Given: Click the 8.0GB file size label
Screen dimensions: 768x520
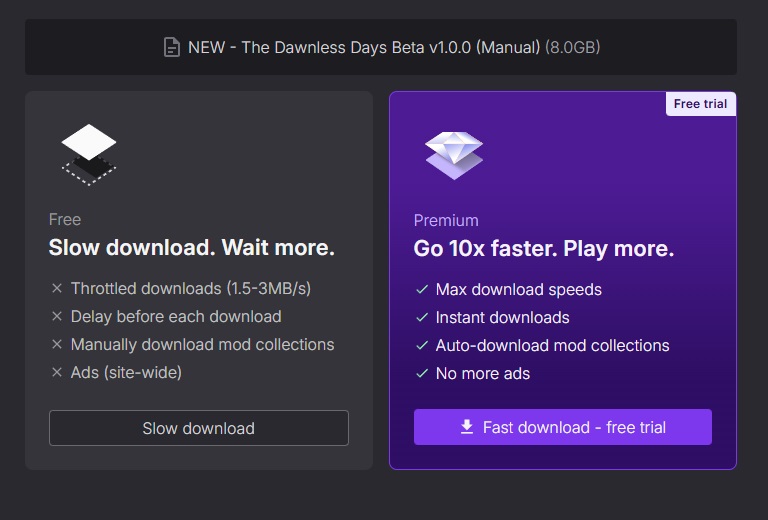Looking at the screenshot, I should (x=573, y=47).
